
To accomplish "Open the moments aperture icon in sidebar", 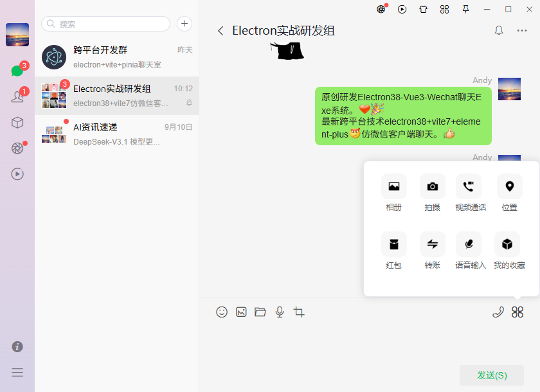I will [x=17, y=148].
